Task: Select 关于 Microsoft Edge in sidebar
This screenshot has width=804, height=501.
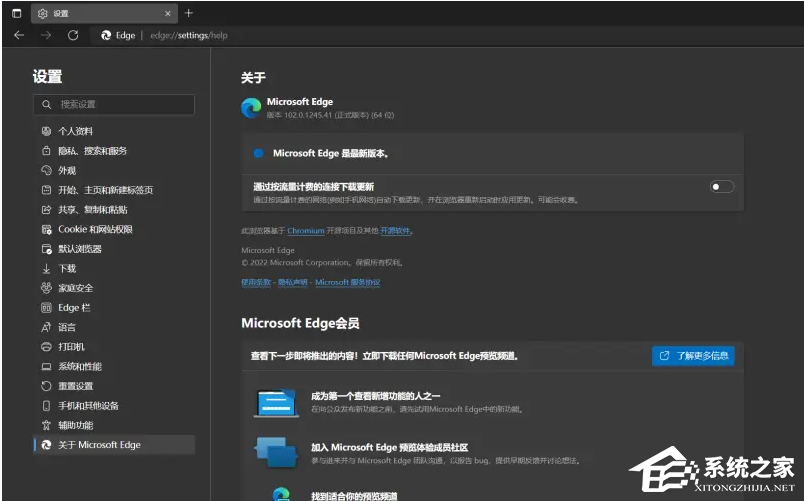Action: (114, 445)
